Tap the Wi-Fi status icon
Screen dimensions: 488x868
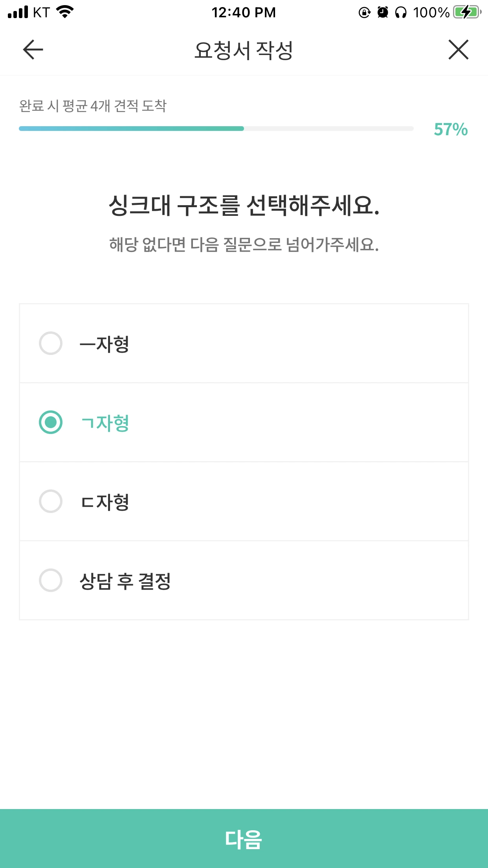pos(65,12)
